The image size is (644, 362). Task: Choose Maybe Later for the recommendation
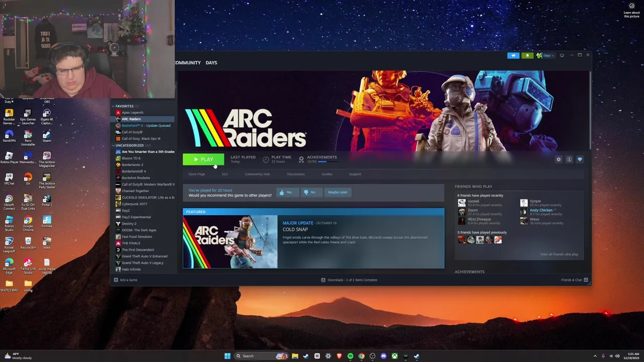click(338, 192)
